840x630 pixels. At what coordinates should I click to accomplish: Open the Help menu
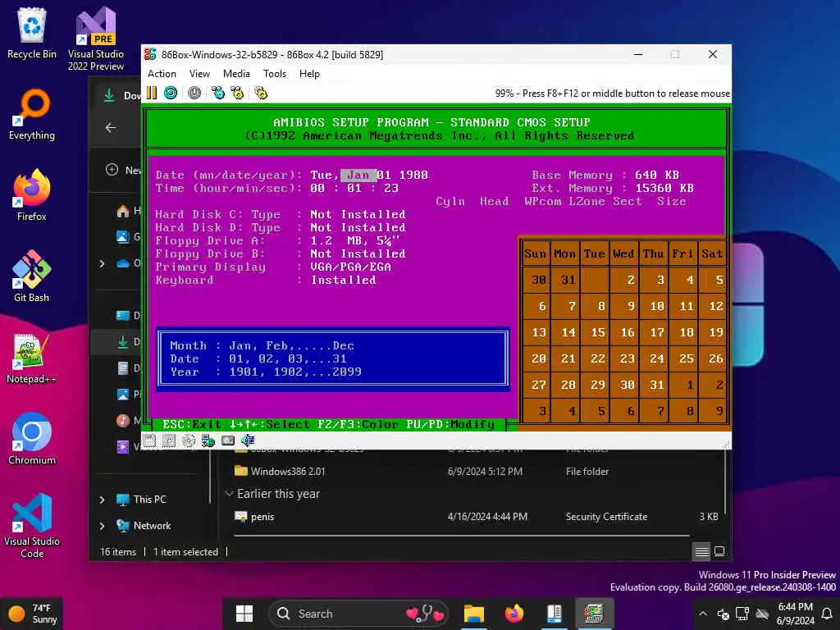tap(309, 74)
